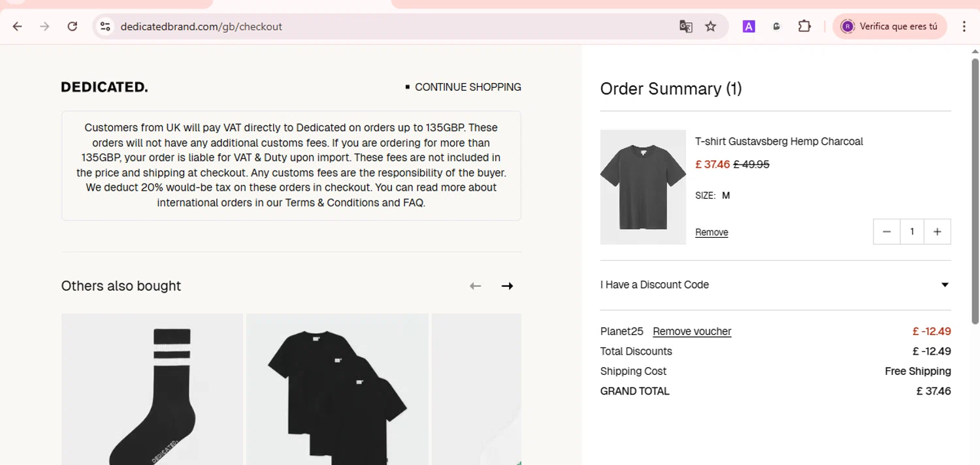The width and height of the screenshot is (980, 465).
Task: Open T-shirt Gustavsberg Hemp Charcoal product title
Action: click(x=779, y=141)
